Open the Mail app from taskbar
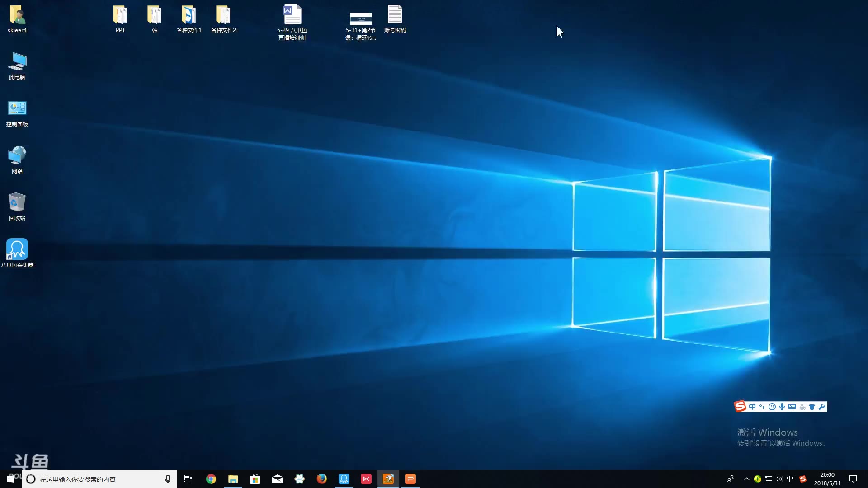 click(x=278, y=479)
